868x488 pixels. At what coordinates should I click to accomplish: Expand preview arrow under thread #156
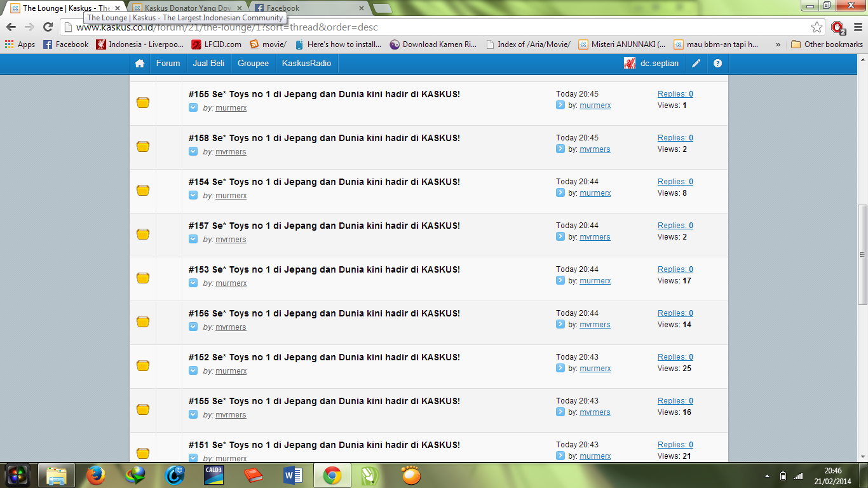pos(193,327)
